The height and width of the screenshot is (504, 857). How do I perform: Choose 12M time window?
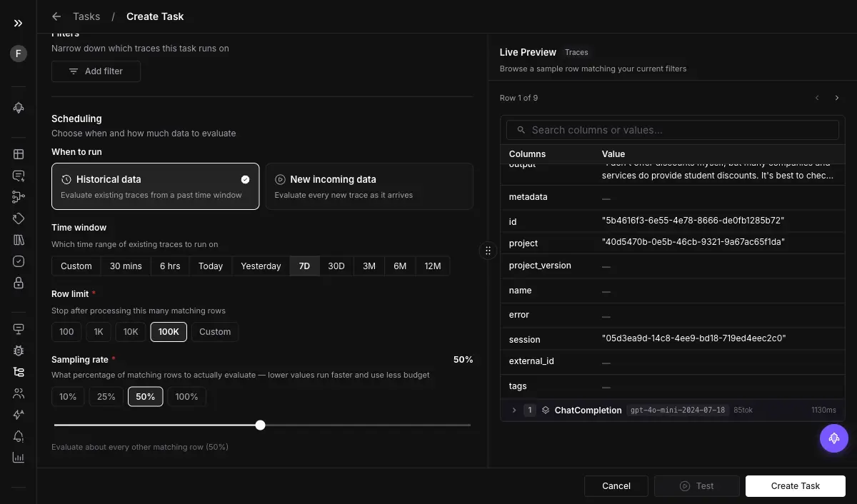coord(432,266)
